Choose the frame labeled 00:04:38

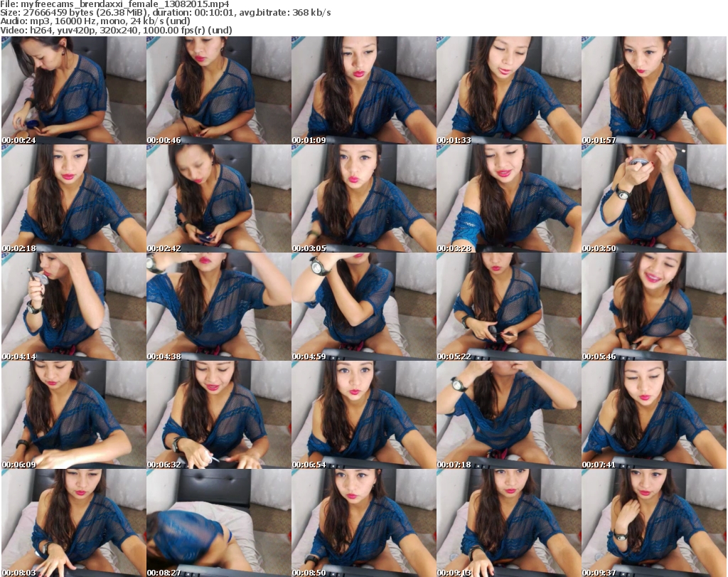[219, 307]
